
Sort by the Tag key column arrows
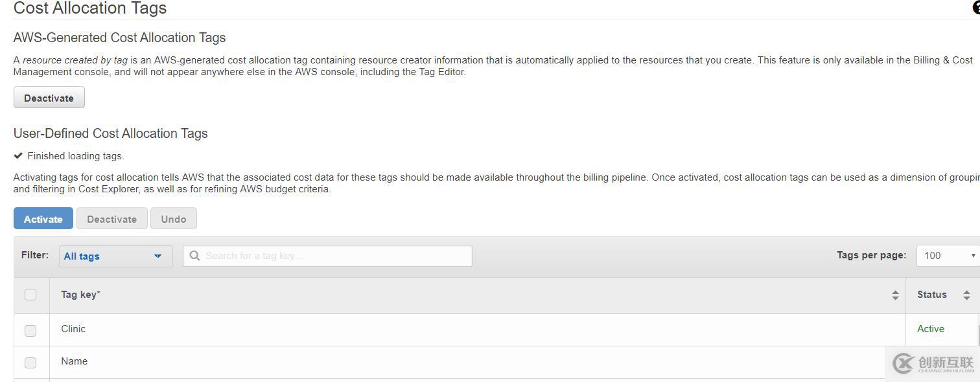point(895,295)
